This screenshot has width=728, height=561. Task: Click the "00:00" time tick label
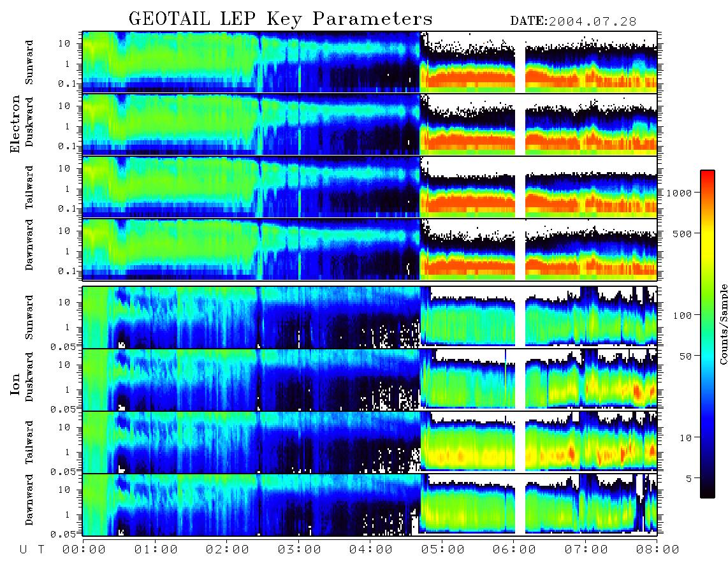tap(84, 550)
